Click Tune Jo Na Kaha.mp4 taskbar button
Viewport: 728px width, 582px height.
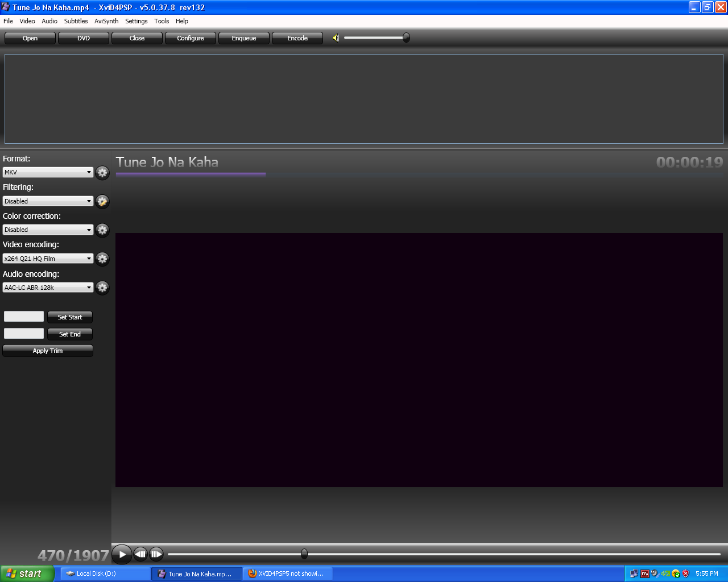coord(197,573)
